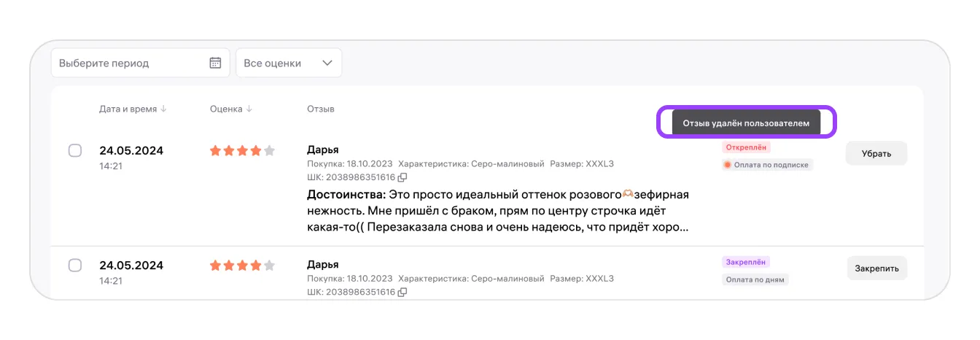Sort by Оценка arrow
This screenshot has height=340, width=980.
pos(249,109)
